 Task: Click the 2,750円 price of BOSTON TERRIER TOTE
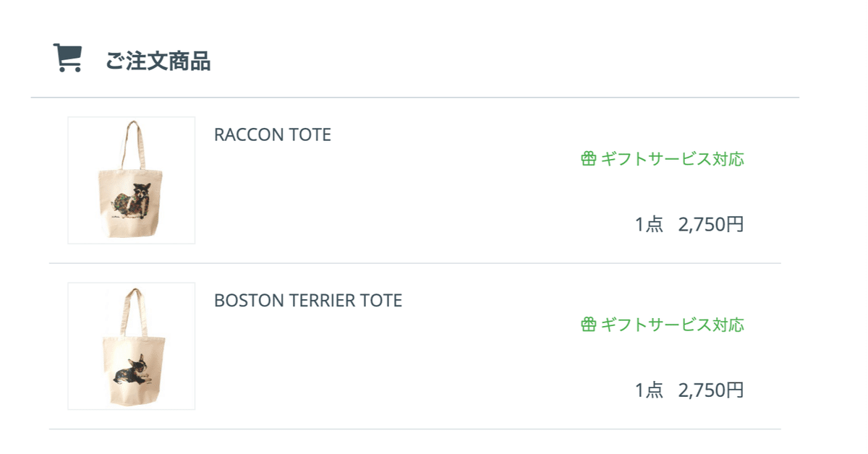(x=711, y=390)
